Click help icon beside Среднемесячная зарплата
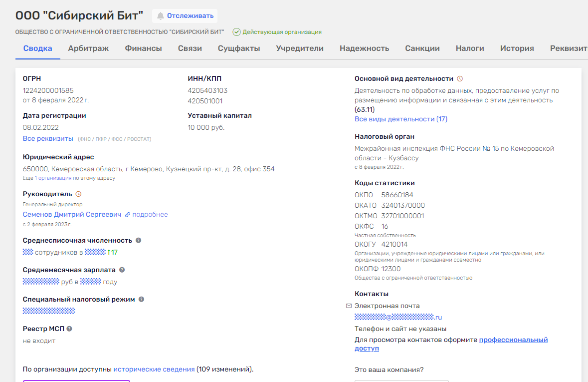This screenshot has width=588, height=382. [x=122, y=270]
